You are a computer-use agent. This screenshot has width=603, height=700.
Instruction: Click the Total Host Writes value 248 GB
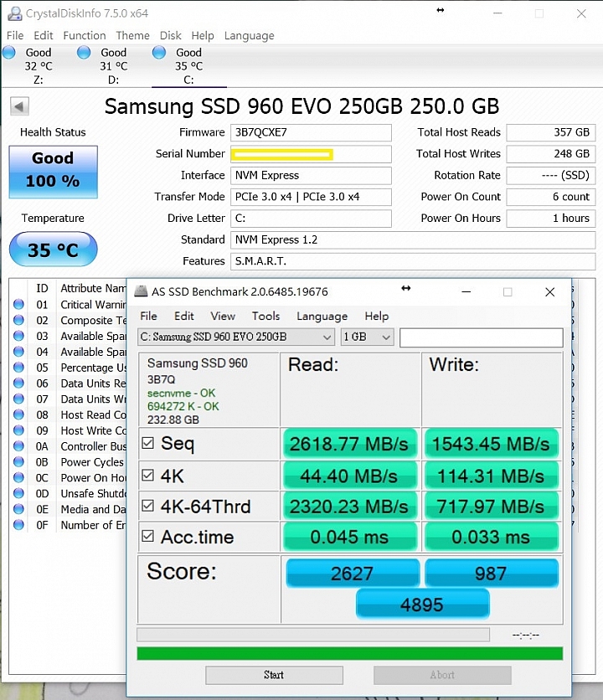[551, 154]
